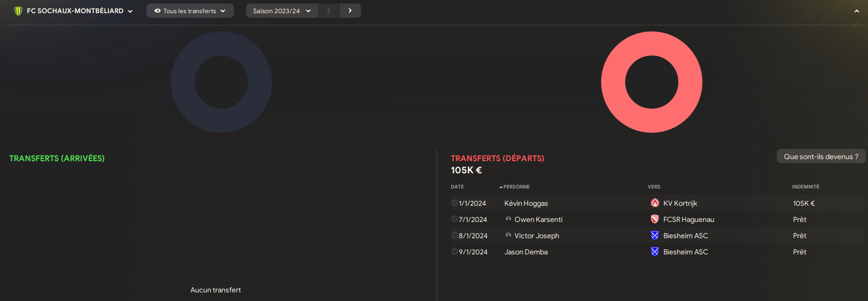Open the Tous les transferts filter dropdown
The width and height of the screenshot is (868, 301).
click(x=190, y=11)
